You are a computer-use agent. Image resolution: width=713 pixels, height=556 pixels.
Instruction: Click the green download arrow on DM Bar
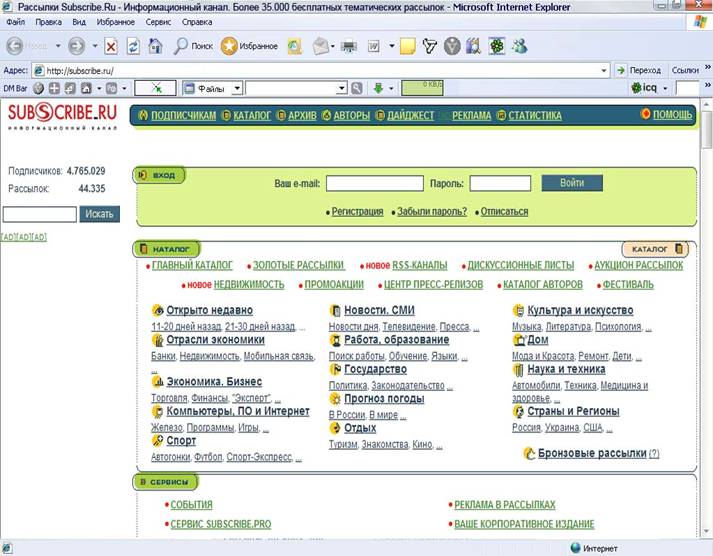378,88
